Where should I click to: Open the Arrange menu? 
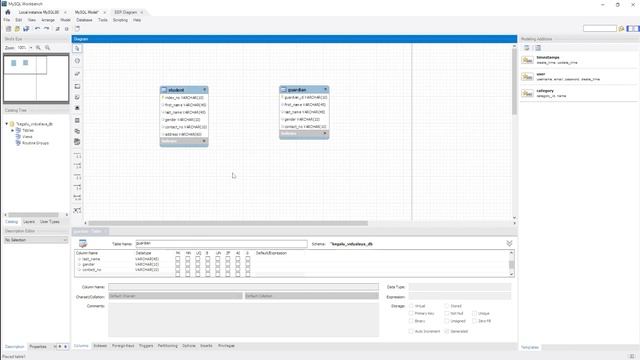coord(48,20)
